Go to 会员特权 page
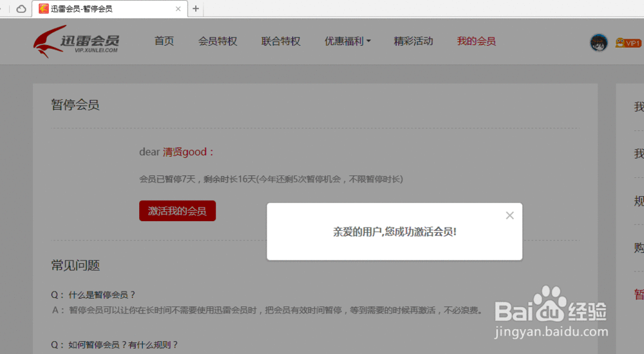The width and height of the screenshot is (644, 354). (218, 41)
